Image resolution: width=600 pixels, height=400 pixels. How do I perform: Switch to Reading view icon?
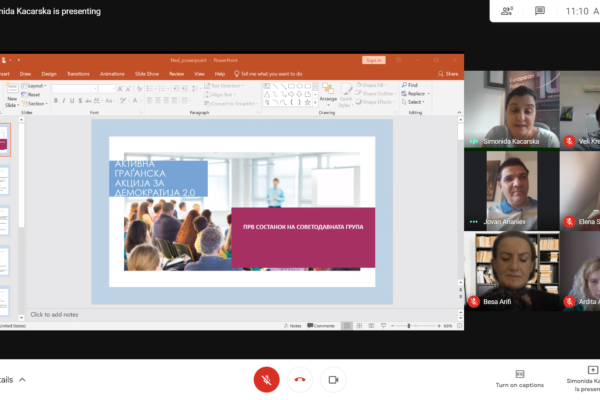click(x=371, y=326)
